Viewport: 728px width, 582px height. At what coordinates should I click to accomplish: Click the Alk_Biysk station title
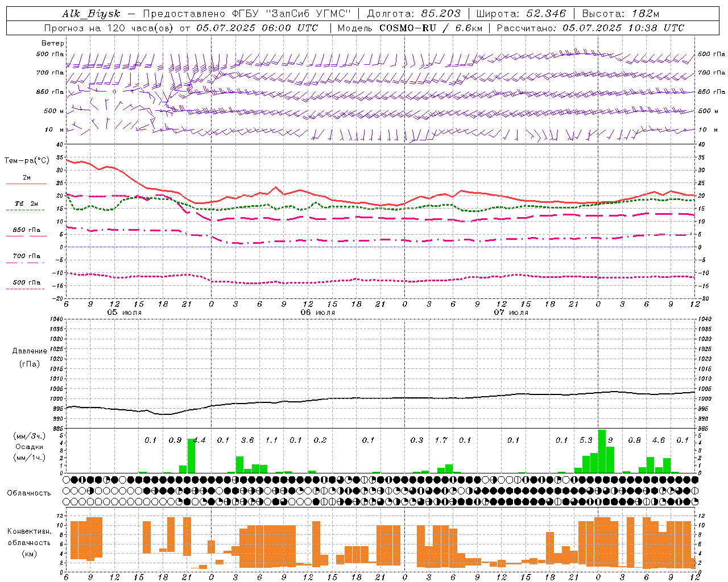91,14
